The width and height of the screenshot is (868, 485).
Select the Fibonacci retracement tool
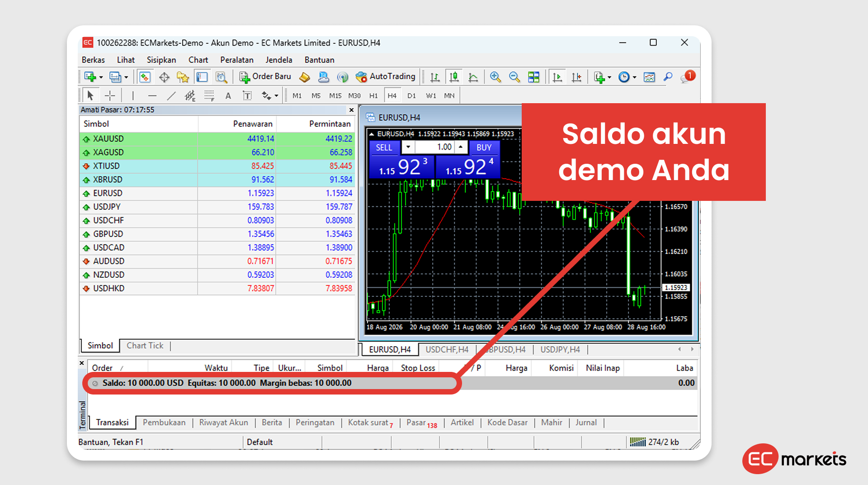(209, 95)
